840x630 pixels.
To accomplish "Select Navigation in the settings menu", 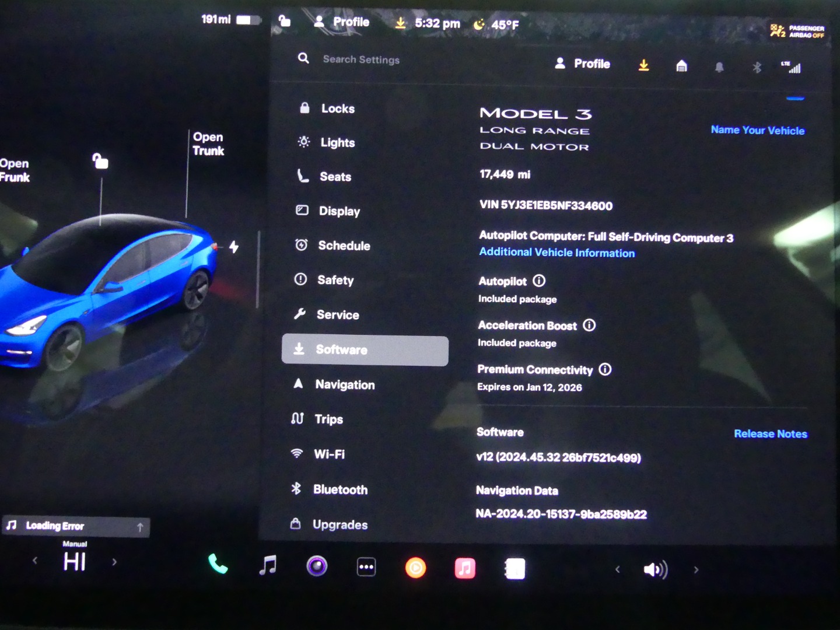I will coord(345,384).
